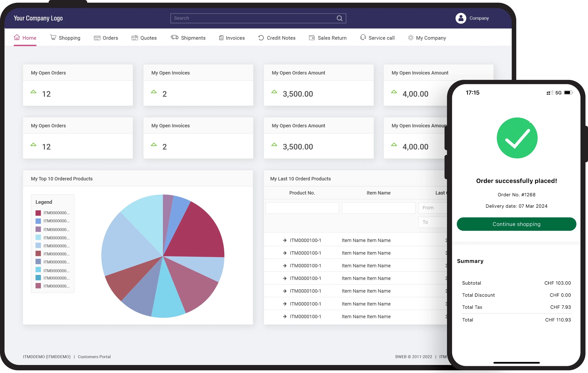
Task: Click the Shipments truck icon
Action: pyautogui.click(x=174, y=38)
